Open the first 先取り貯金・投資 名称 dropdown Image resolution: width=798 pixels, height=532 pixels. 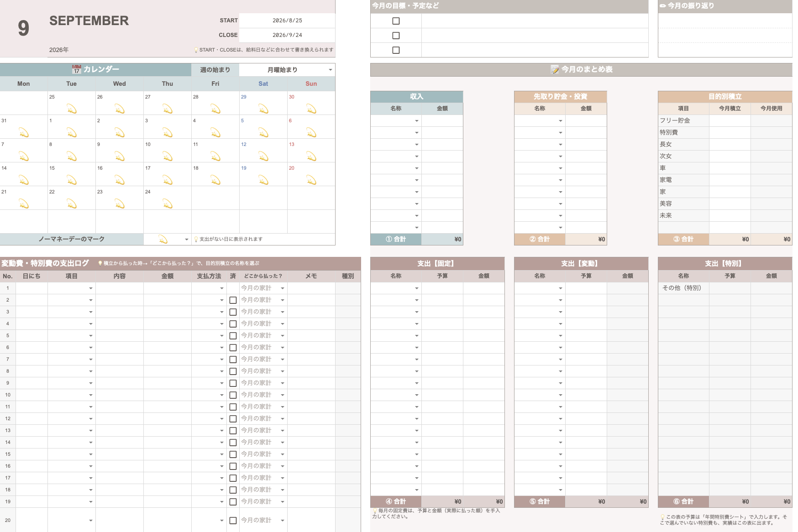(x=561, y=121)
